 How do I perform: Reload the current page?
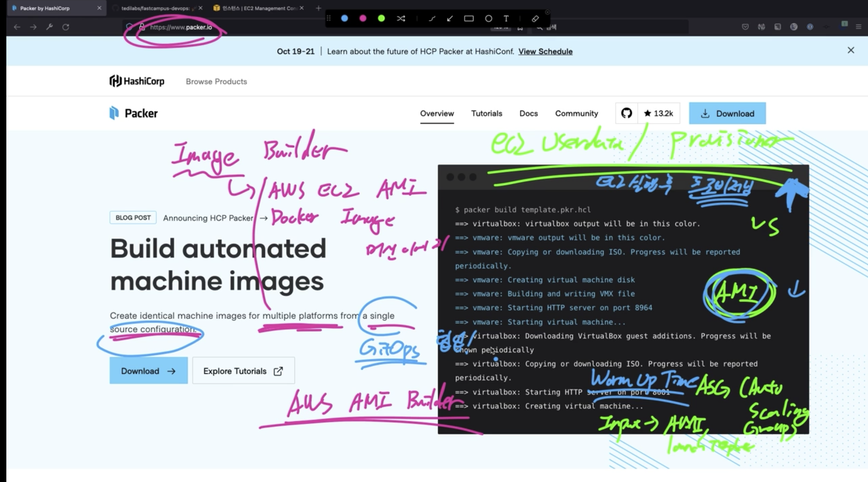66,27
